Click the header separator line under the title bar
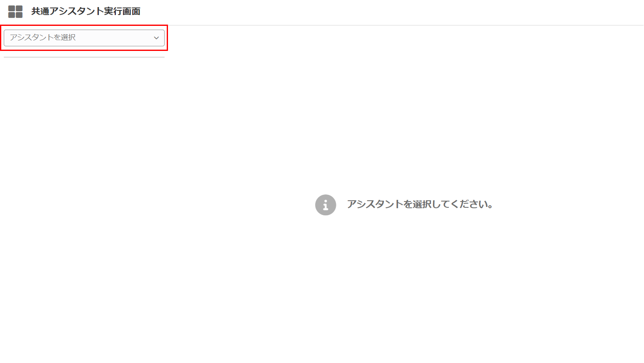This screenshot has width=644, height=363. (322, 25)
